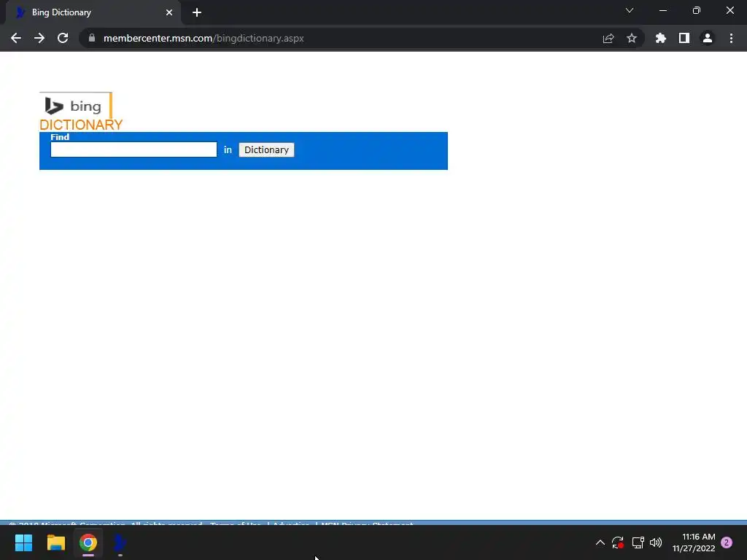Go forward with the browser forward arrow

tap(39, 38)
